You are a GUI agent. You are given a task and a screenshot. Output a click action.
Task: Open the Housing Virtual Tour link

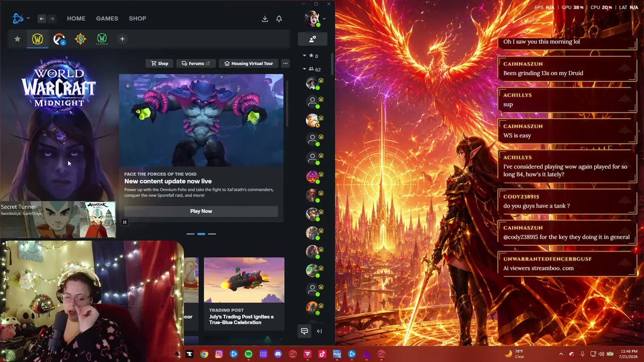[x=249, y=63]
